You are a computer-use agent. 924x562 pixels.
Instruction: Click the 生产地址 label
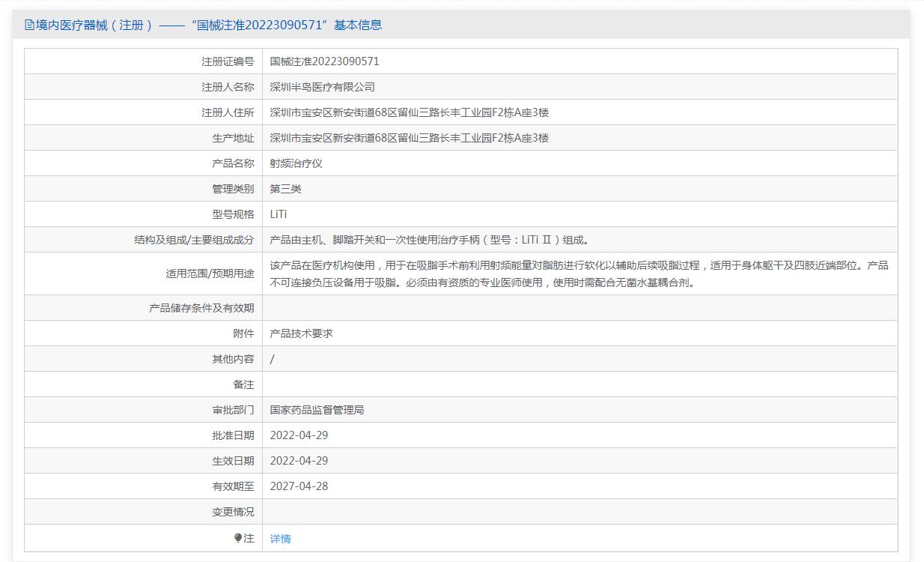click(233, 138)
